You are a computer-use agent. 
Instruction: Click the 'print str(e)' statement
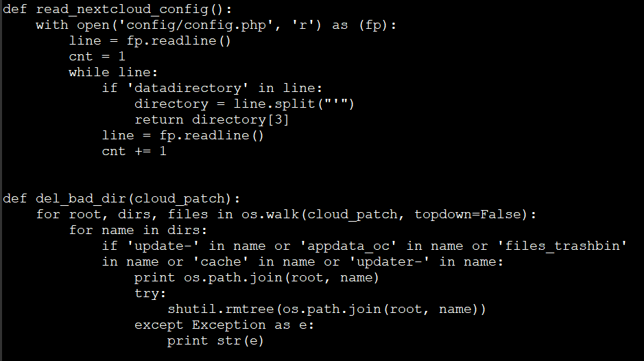click(215, 341)
